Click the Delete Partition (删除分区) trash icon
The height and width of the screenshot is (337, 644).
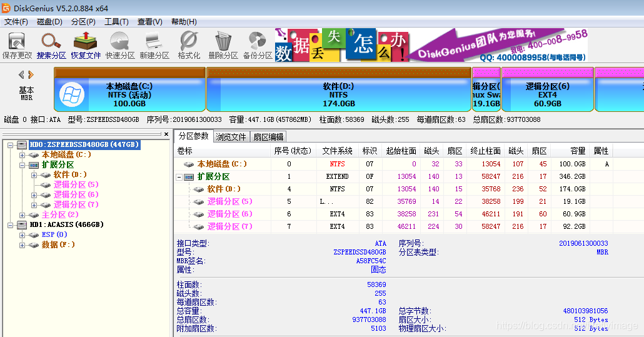tap(223, 41)
